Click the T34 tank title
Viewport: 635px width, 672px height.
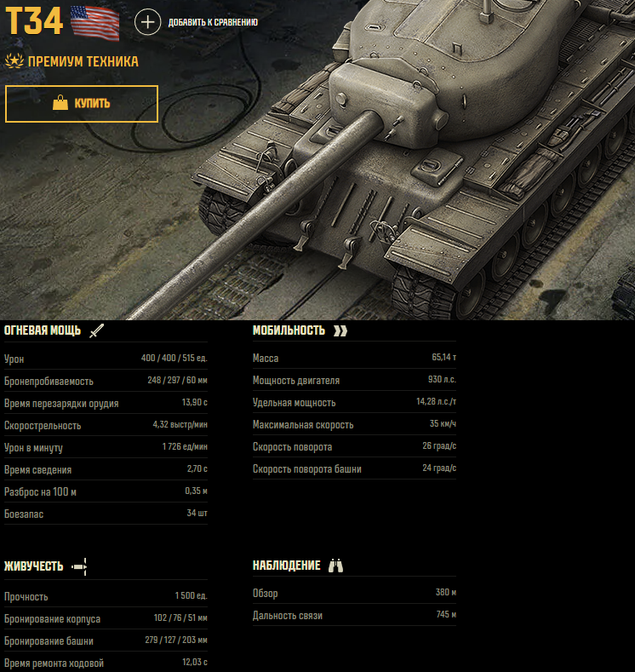pyautogui.click(x=34, y=21)
